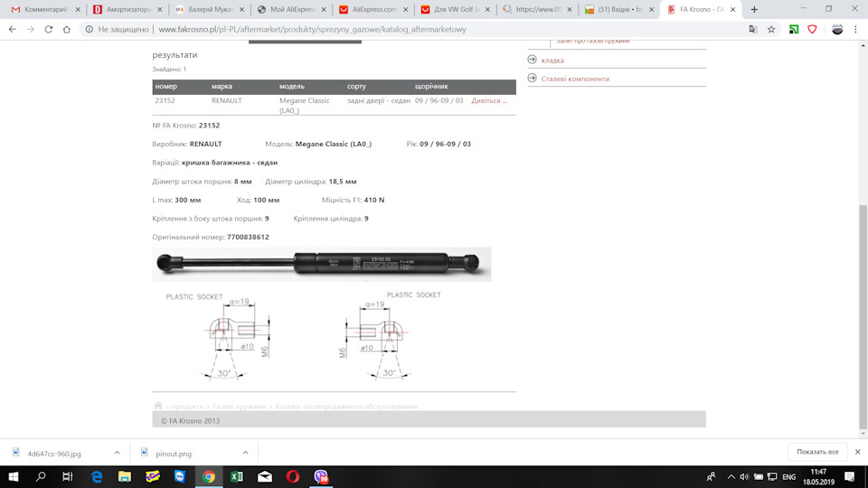The image size is (868, 488).
Task: Select part number 23152 in results table
Action: 165,100
